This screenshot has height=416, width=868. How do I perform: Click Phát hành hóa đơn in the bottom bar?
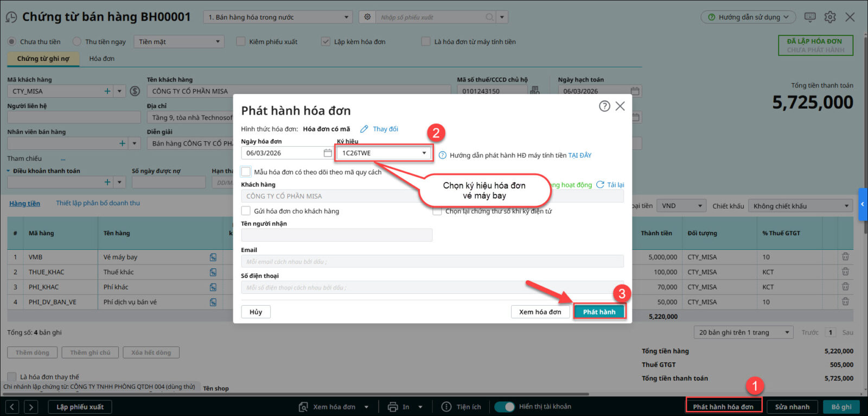pyautogui.click(x=723, y=407)
